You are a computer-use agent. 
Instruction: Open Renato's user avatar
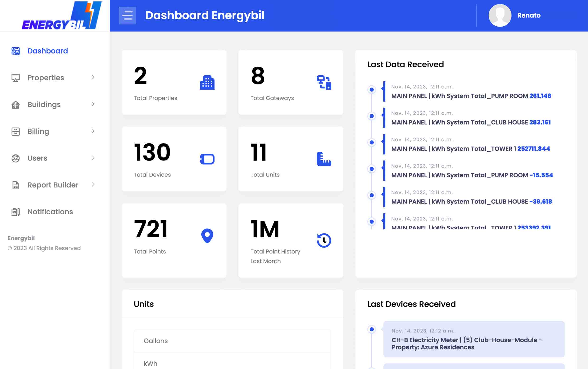(x=500, y=15)
